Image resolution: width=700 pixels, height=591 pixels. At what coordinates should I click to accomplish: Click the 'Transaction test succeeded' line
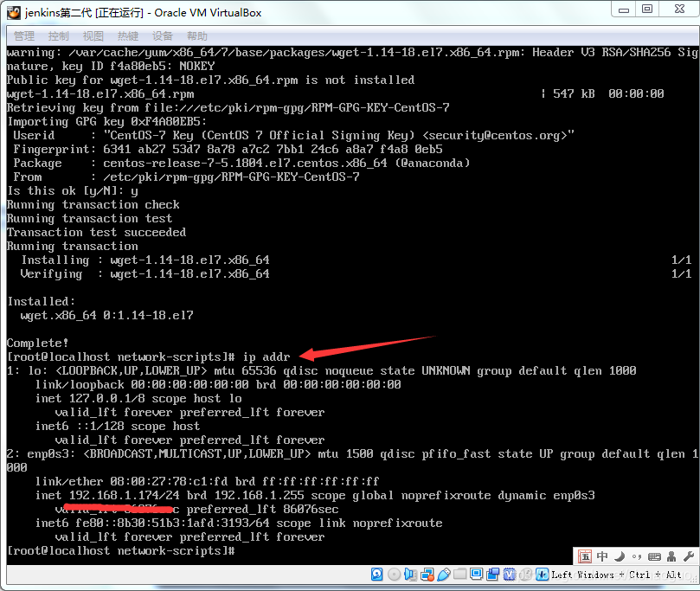[x=96, y=232]
